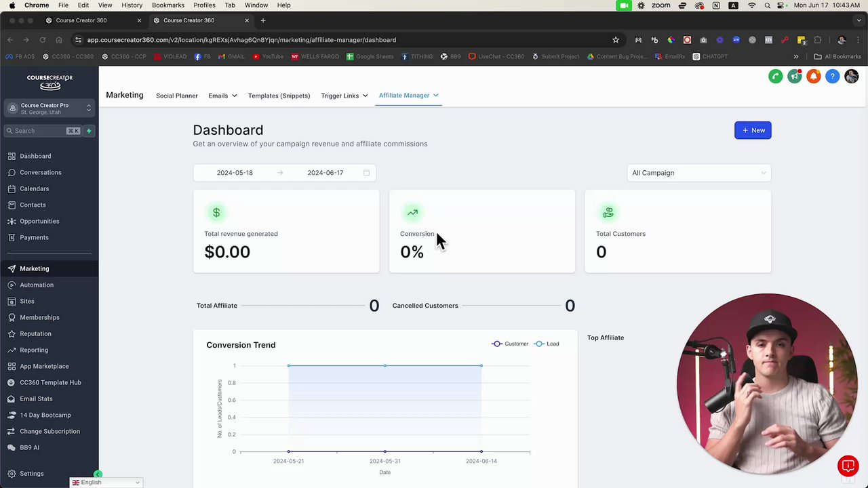Toggle the Lead series in chart legend
Viewport: 868px width, 488px height.
(547, 344)
